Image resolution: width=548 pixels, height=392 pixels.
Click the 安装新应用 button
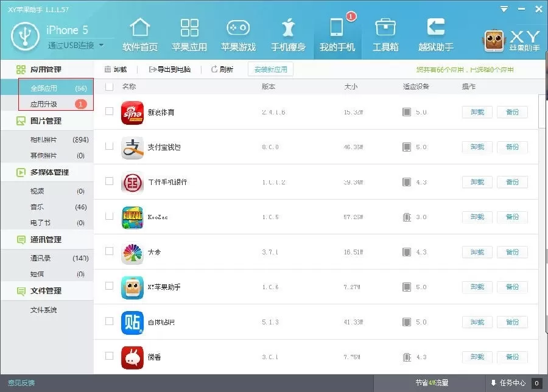coord(270,69)
